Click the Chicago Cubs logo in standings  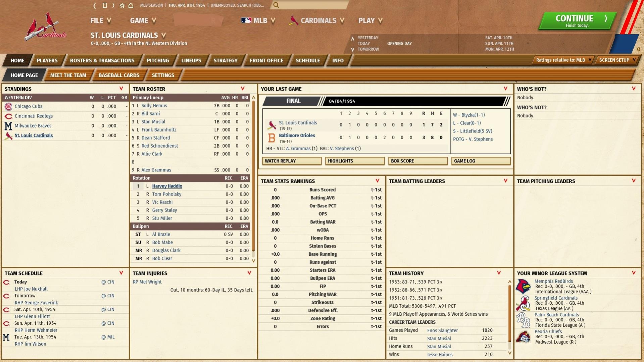point(8,106)
